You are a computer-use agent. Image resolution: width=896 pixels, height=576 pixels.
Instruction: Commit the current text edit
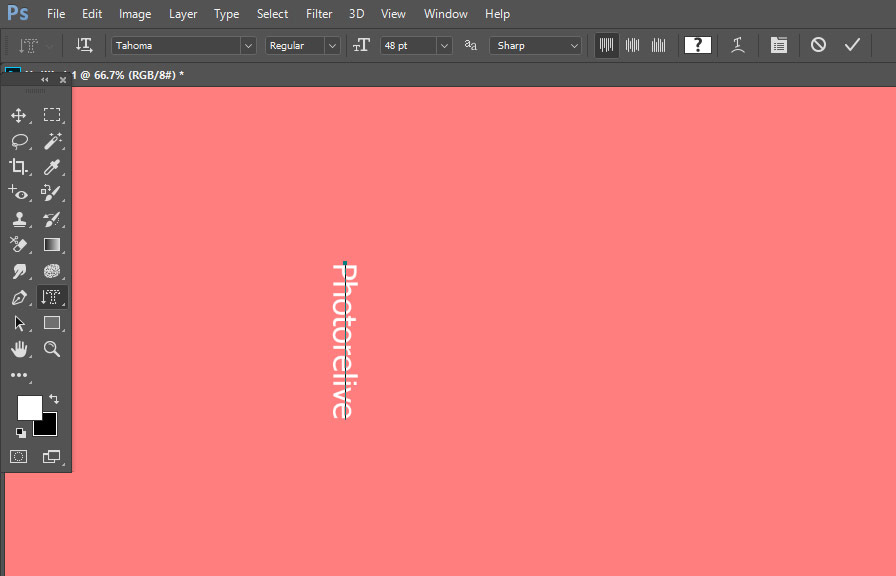click(x=853, y=45)
